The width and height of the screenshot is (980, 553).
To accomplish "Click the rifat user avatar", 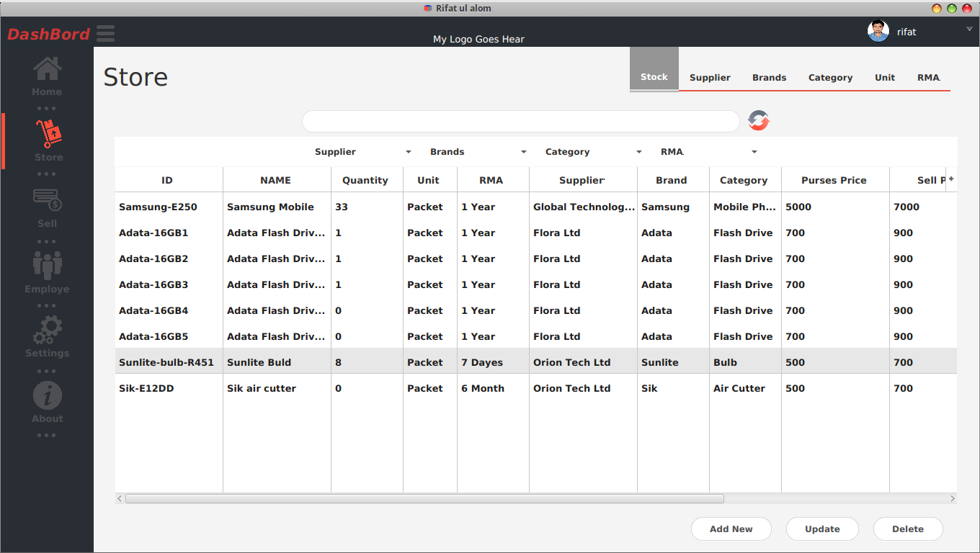I will coord(878,31).
